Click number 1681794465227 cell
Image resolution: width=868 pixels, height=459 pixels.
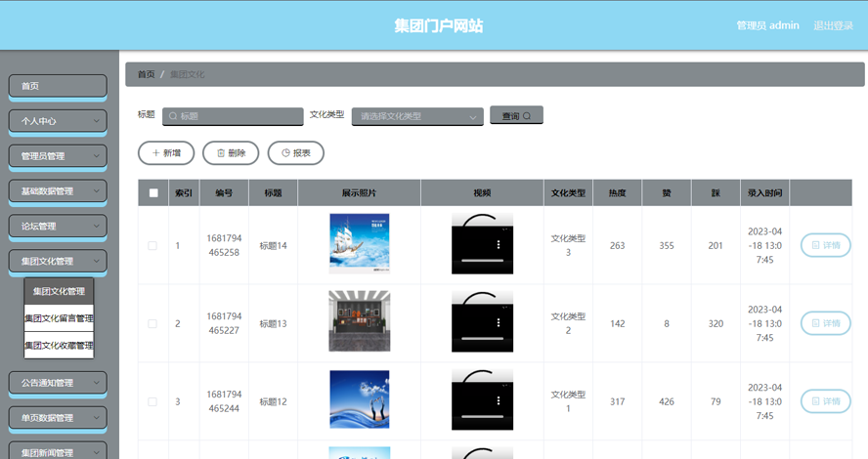point(224,323)
